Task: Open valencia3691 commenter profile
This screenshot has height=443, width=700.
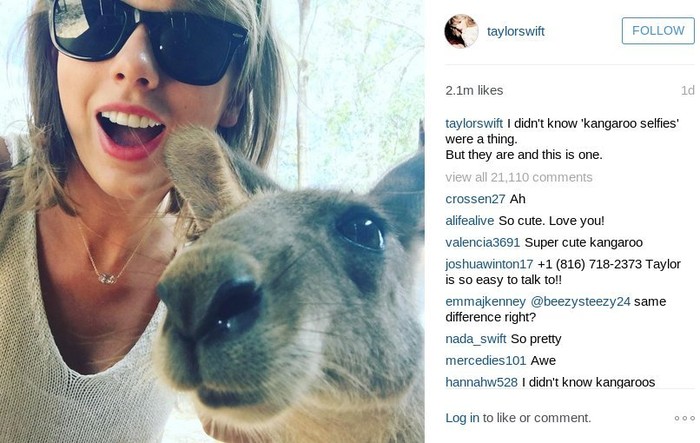Action: coord(483,242)
